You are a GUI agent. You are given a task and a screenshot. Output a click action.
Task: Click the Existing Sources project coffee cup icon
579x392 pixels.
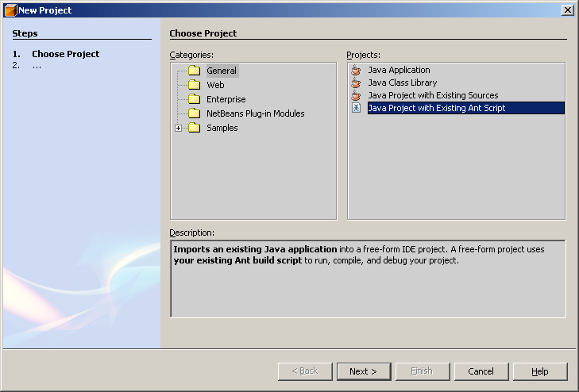356,95
